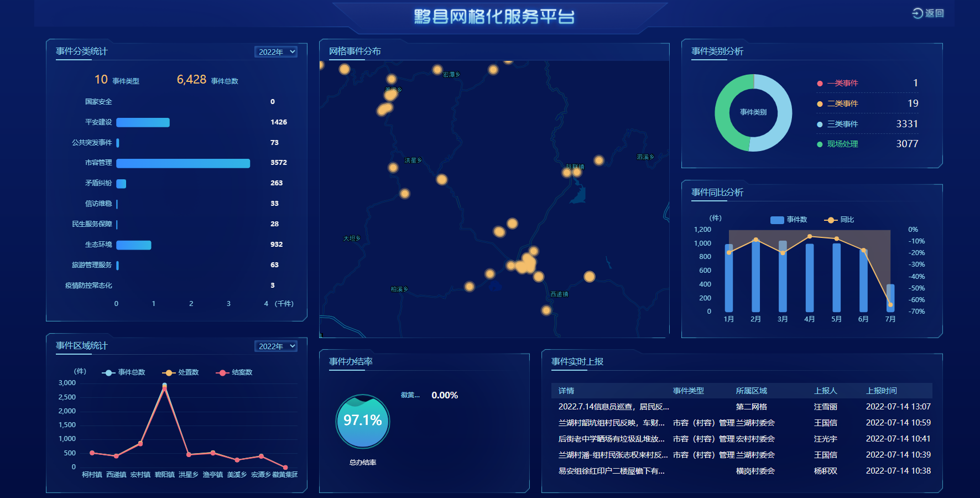Click the red dot icon beside 一类事件
Image resolution: width=980 pixels, height=498 pixels.
pos(821,83)
